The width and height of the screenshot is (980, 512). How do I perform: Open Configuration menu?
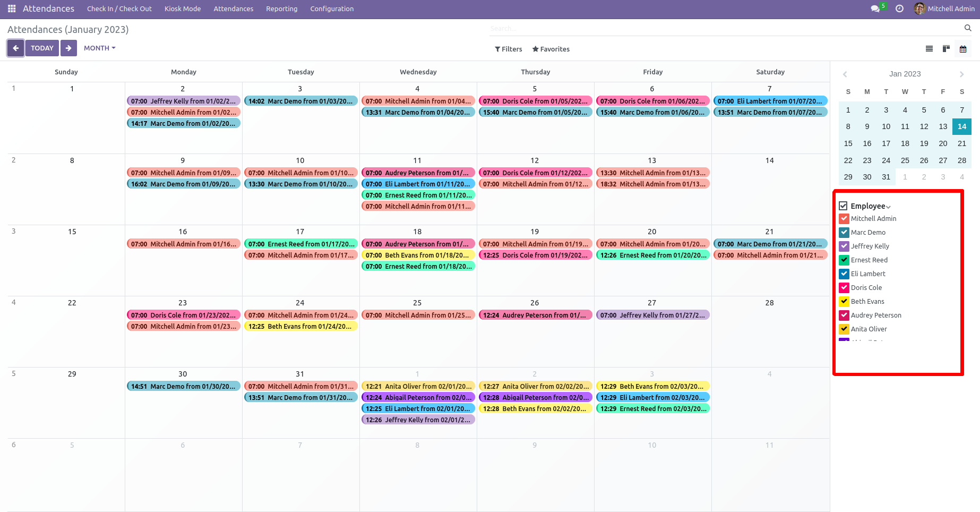(x=332, y=8)
